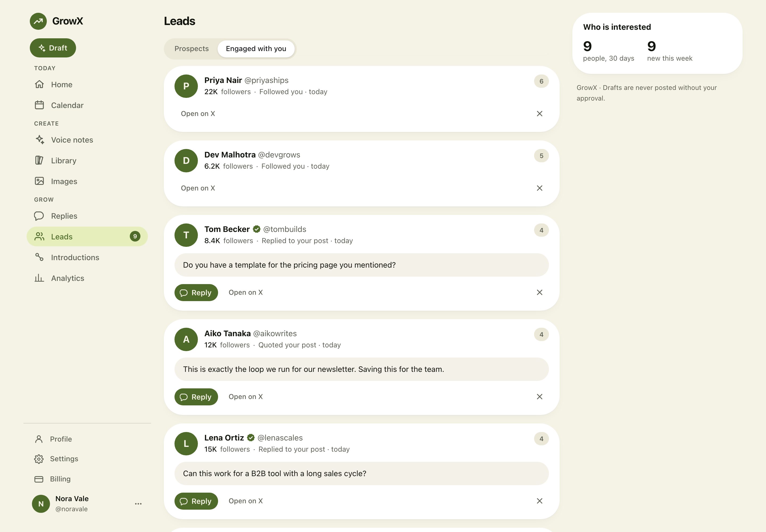
Task: Click the GrowX logo icon
Action: (38, 21)
